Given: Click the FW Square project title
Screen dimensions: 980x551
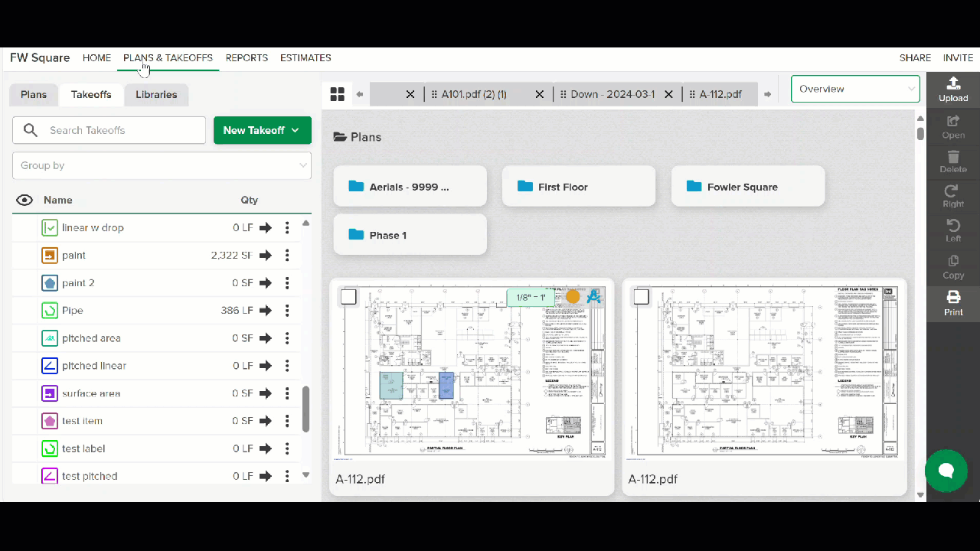Looking at the screenshot, I should pyautogui.click(x=40, y=58).
